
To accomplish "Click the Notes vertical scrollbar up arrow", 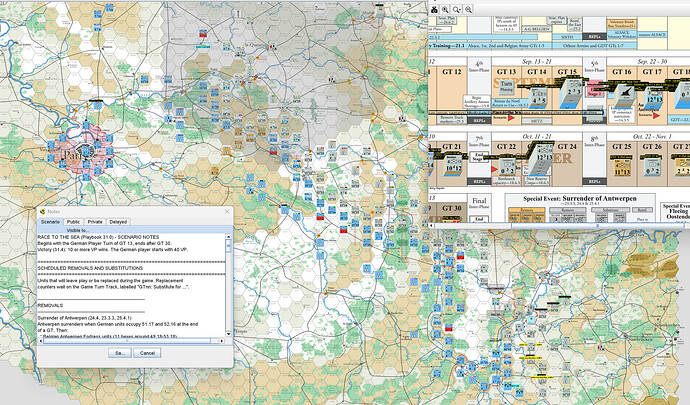I will click(228, 237).
